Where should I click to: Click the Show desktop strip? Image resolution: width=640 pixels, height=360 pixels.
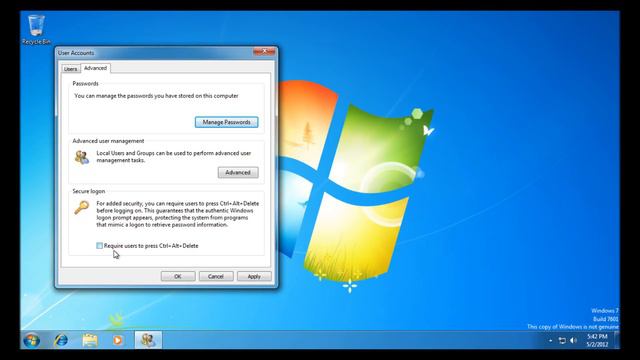[617, 340]
